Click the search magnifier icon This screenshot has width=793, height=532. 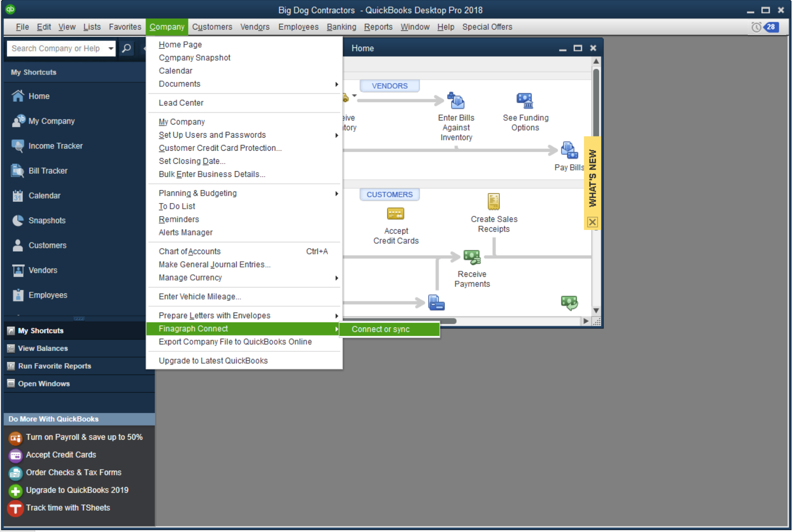pyautogui.click(x=126, y=48)
